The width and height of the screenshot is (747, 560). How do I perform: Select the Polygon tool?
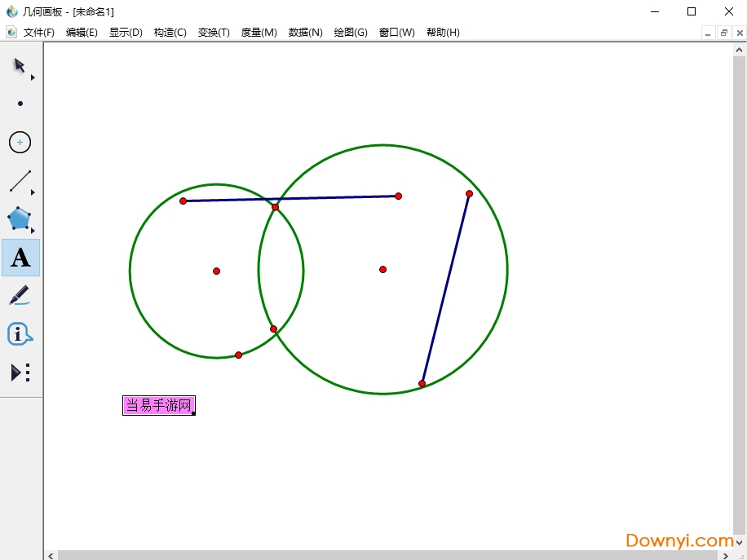(x=19, y=218)
